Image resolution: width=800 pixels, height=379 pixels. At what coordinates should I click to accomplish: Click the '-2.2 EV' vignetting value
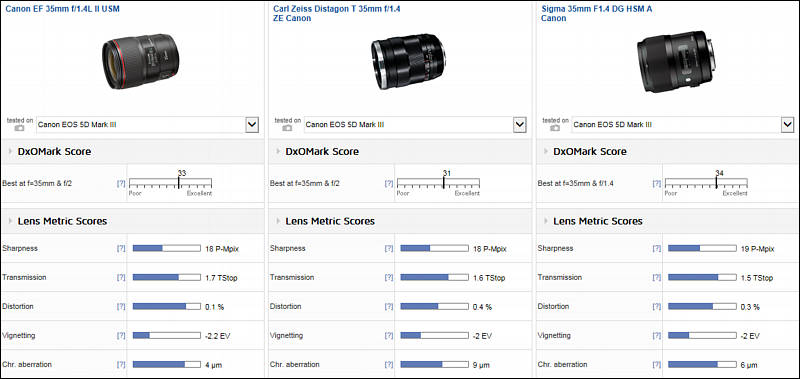pos(217,336)
